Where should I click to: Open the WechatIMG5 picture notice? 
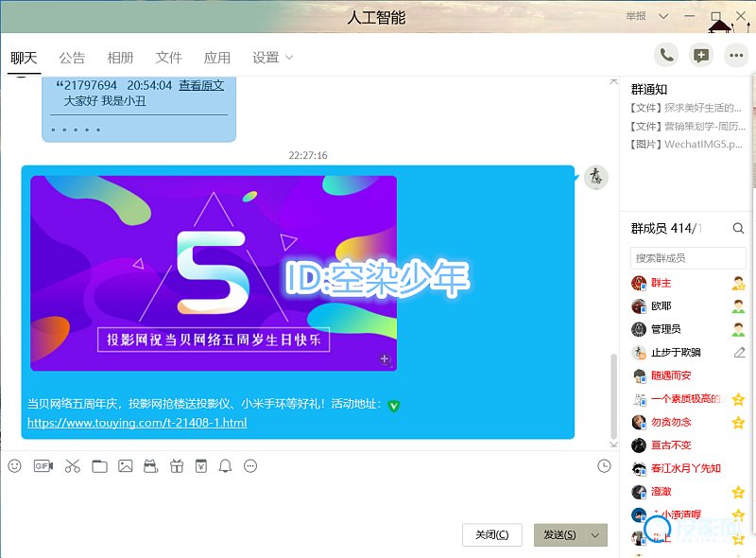[687, 145]
